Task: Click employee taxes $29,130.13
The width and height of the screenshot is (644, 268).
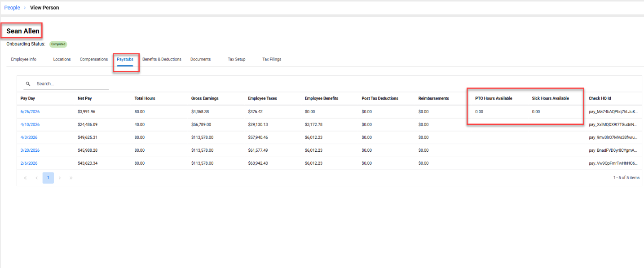Action: click(x=258, y=124)
